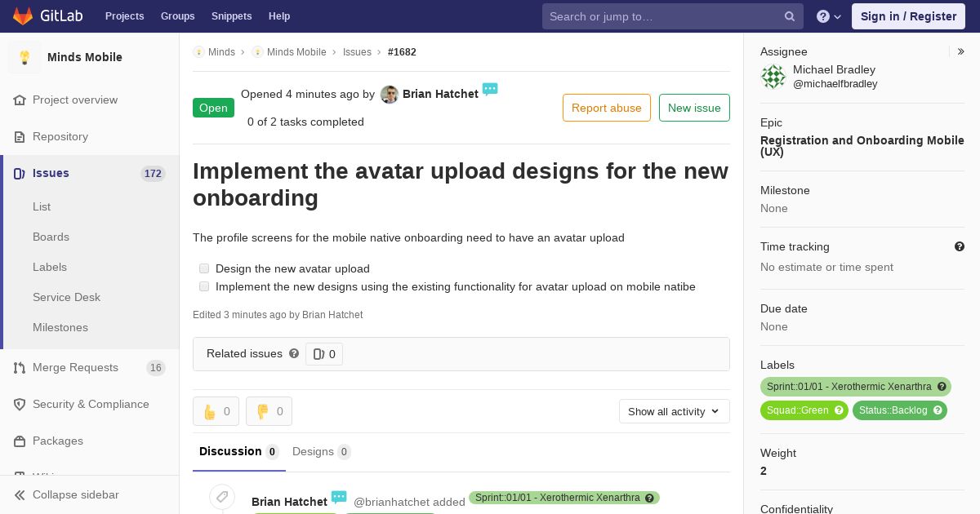Click Brian Hatchet name in the activity note

tap(289, 502)
